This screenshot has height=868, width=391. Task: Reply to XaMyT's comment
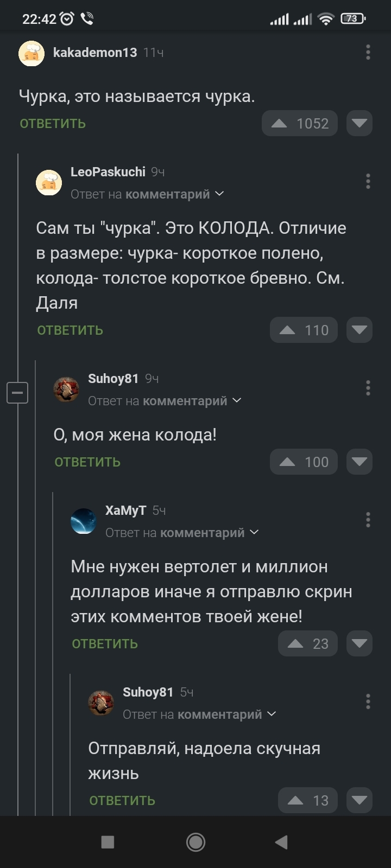(x=105, y=644)
